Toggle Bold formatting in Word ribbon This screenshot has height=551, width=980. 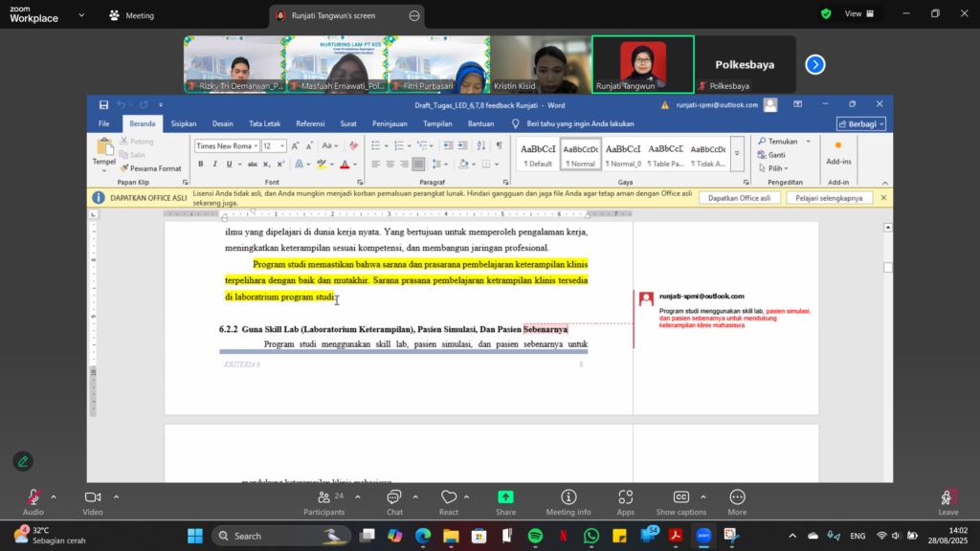(x=201, y=165)
